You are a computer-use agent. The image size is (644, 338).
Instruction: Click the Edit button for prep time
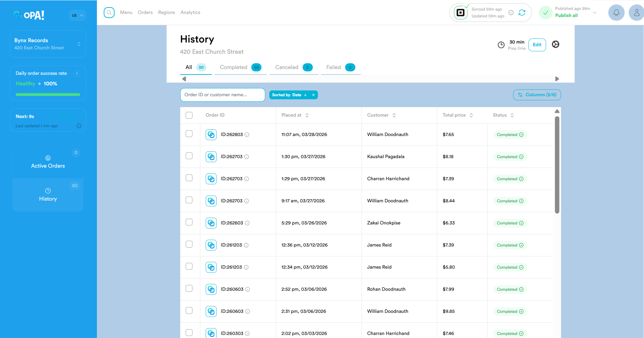pyautogui.click(x=537, y=45)
